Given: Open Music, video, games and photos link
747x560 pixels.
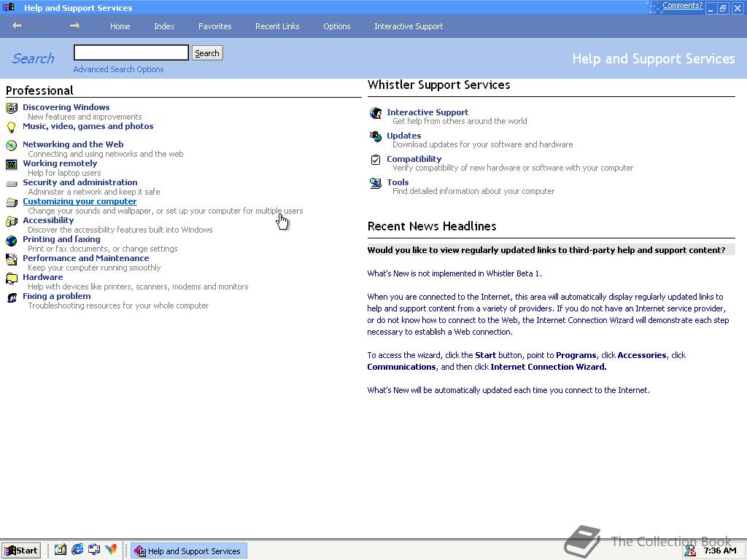Looking at the screenshot, I should click(x=88, y=126).
